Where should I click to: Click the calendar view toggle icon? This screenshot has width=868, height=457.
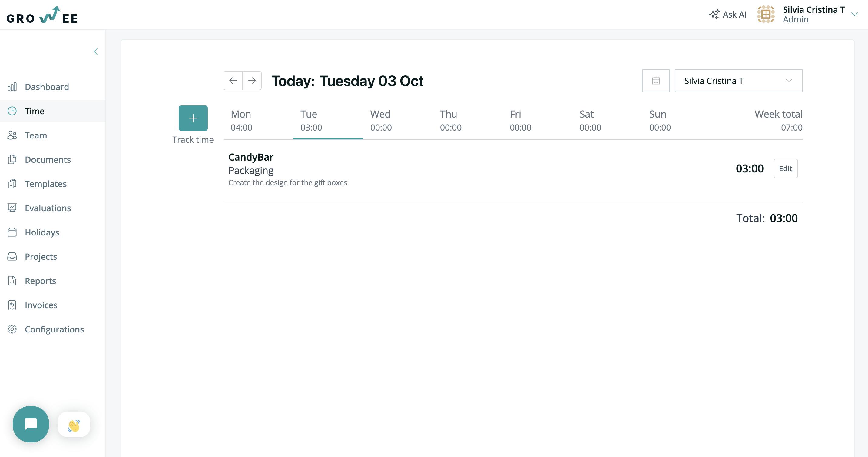tap(656, 80)
